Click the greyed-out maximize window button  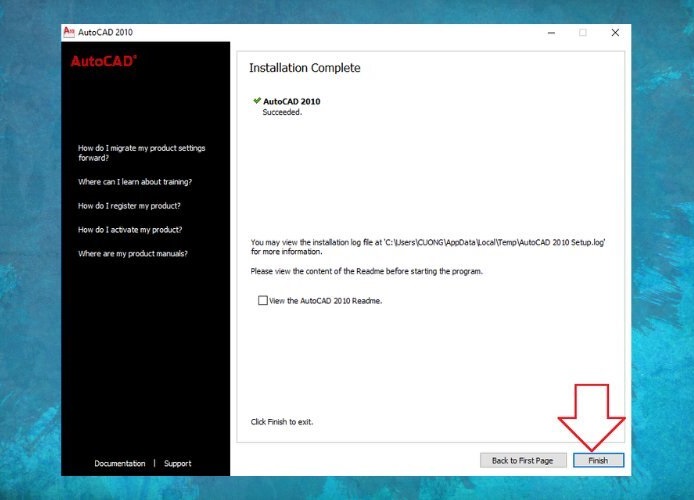583,32
